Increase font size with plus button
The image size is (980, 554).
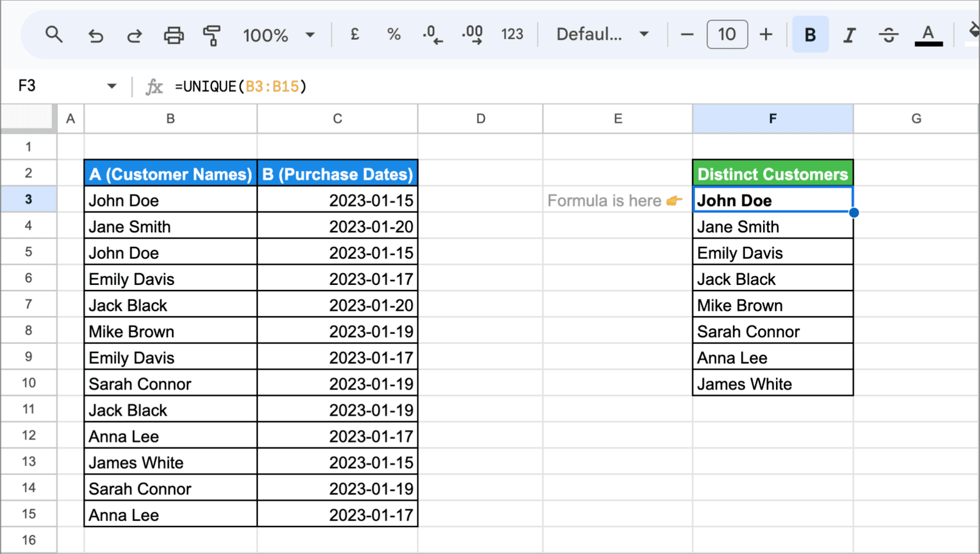(766, 35)
